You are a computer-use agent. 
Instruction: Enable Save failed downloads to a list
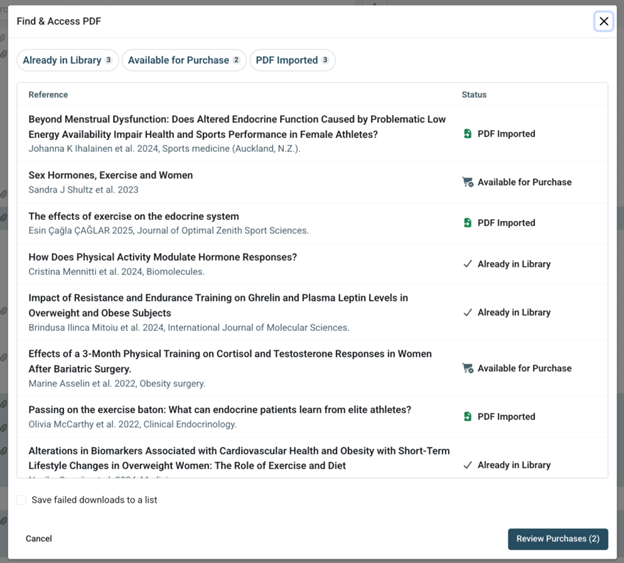(x=21, y=500)
